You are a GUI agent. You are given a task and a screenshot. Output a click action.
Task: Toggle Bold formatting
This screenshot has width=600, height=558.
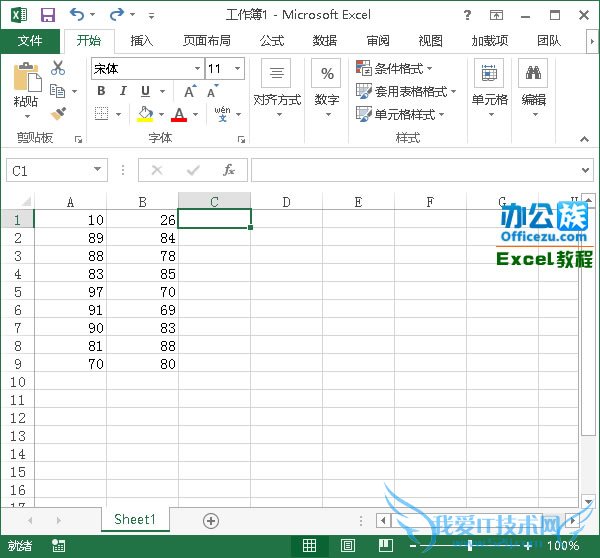(x=101, y=91)
